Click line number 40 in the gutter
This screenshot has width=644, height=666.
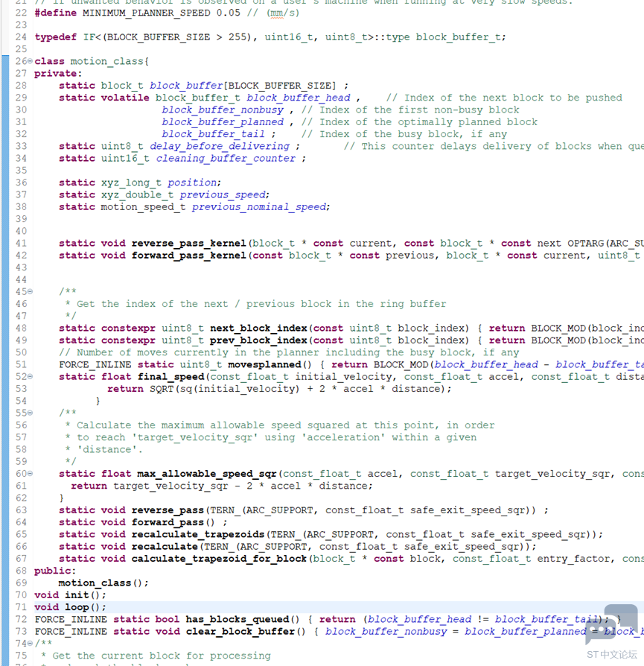[21, 231]
